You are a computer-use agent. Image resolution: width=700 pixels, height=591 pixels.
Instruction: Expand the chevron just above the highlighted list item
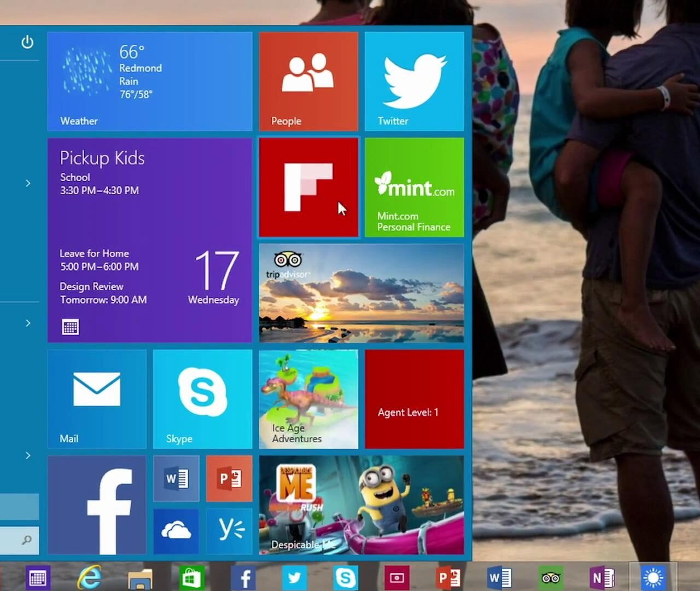coord(28,455)
